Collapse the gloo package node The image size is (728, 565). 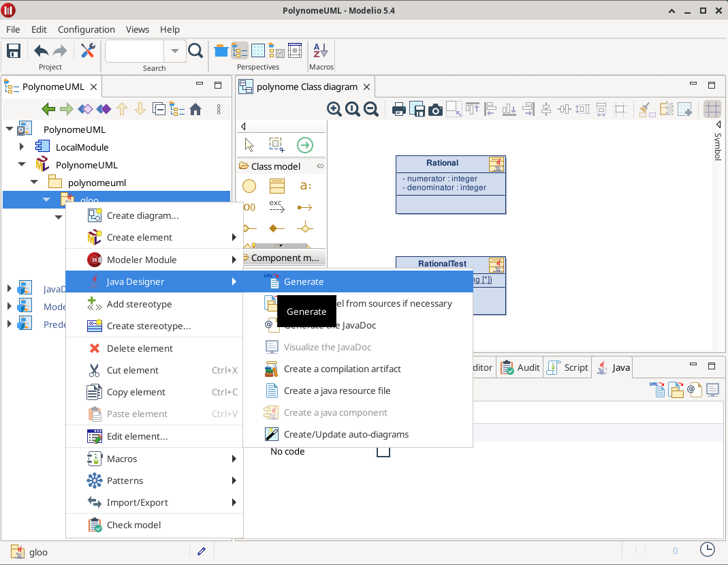pos(46,200)
